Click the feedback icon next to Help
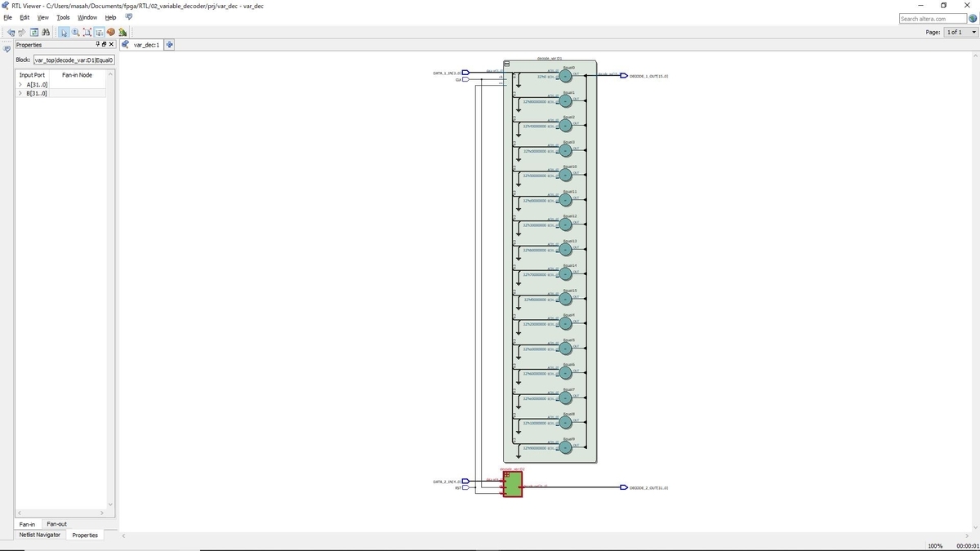This screenshot has width=980, height=551. pyautogui.click(x=128, y=17)
